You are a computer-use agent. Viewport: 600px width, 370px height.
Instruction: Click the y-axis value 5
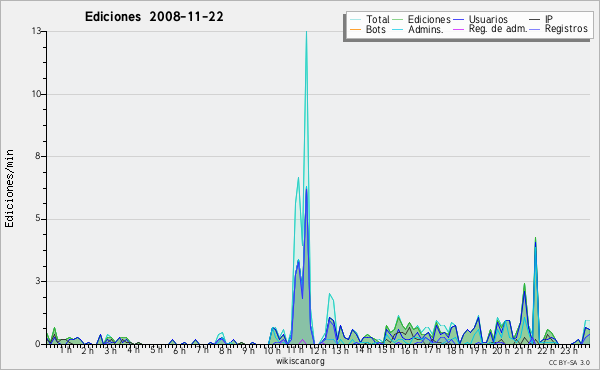click(x=38, y=219)
